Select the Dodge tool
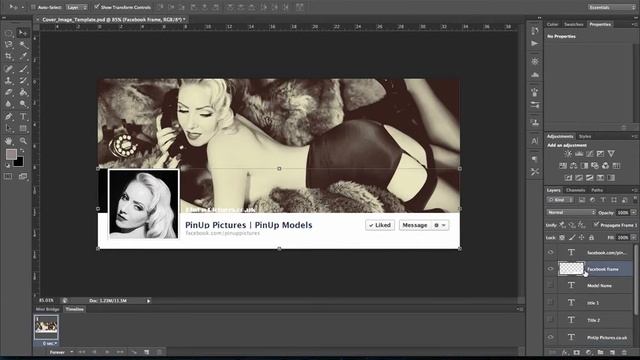Image resolution: width=640 pixels, height=360 pixels. click(x=23, y=104)
